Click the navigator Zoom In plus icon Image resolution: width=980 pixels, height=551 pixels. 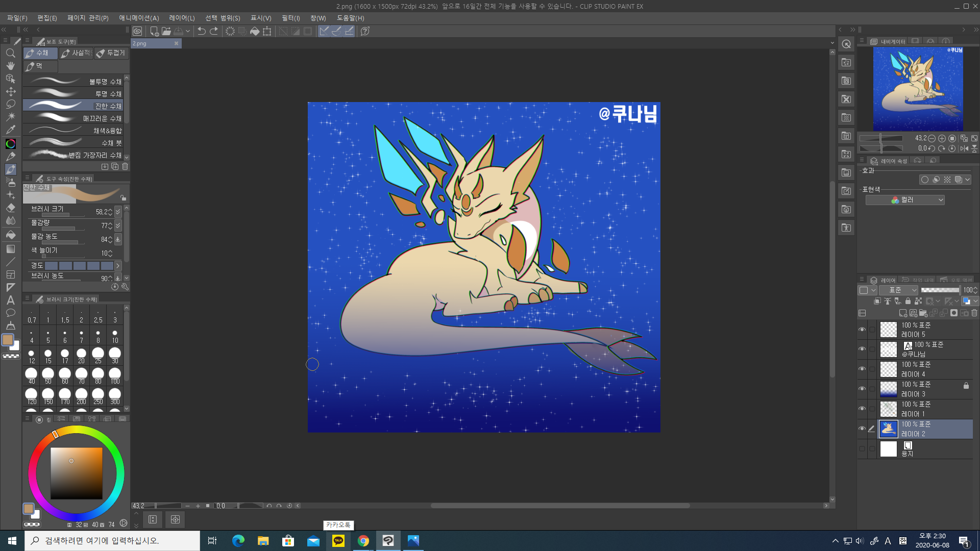pyautogui.click(x=942, y=138)
